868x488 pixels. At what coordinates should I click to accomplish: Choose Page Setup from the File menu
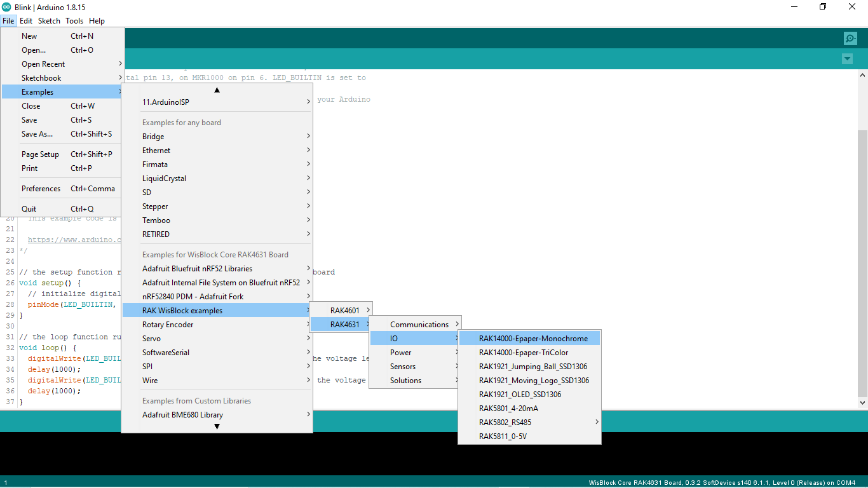click(x=62, y=154)
